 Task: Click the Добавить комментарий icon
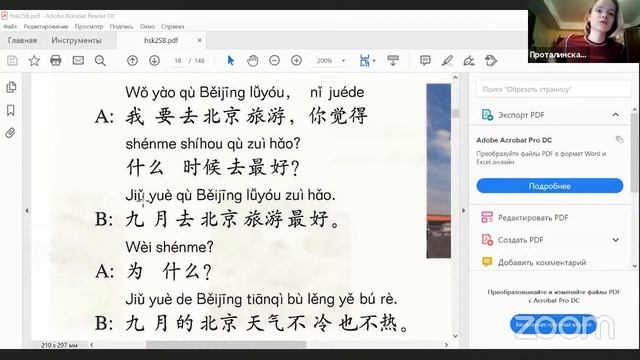[x=487, y=262]
